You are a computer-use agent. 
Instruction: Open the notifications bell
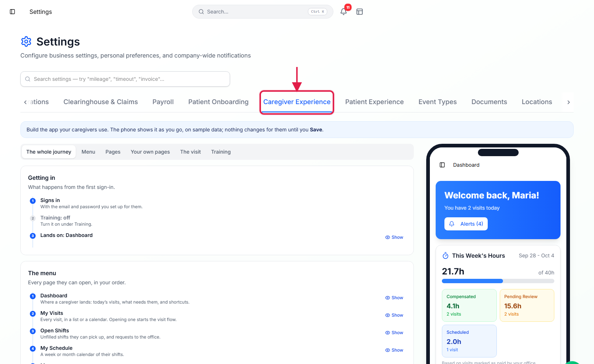coord(344,12)
